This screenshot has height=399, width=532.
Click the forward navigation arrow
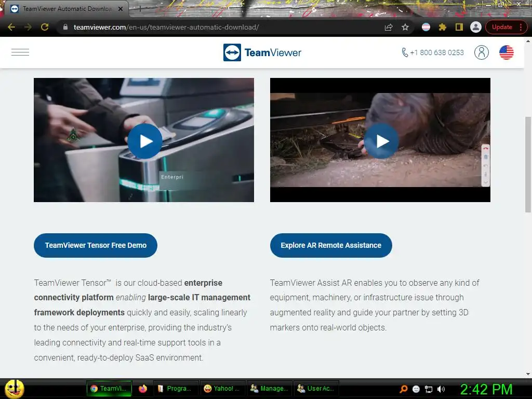(x=28, y=27)
